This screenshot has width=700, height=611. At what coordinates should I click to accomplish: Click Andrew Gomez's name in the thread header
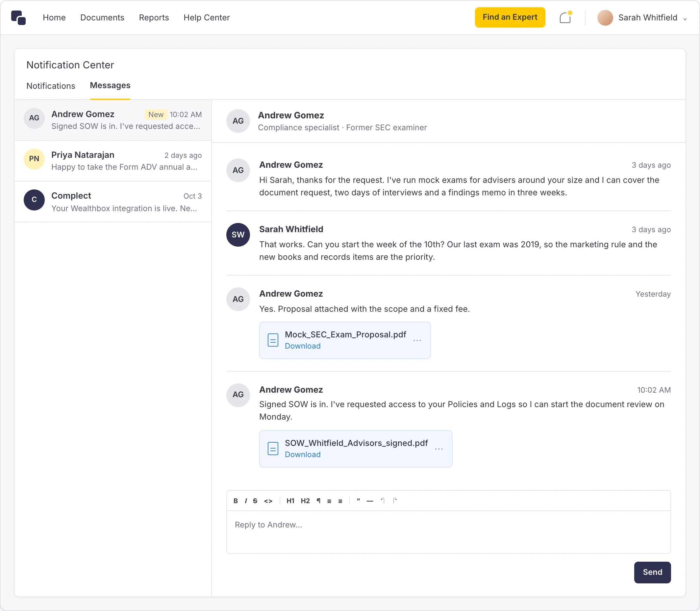click(x=291, y=115)
